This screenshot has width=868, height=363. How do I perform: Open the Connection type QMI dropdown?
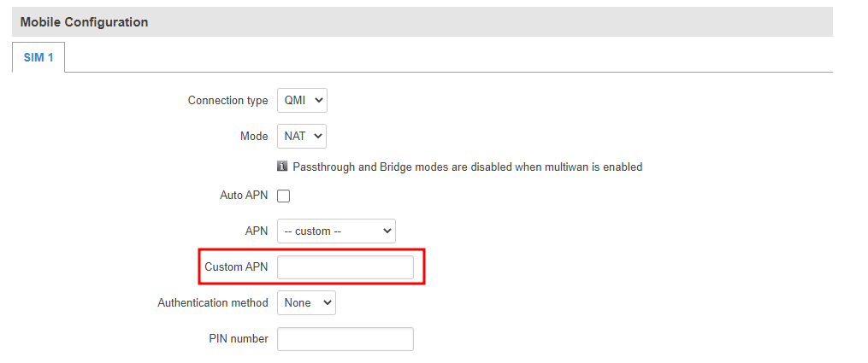pos(302,101)
